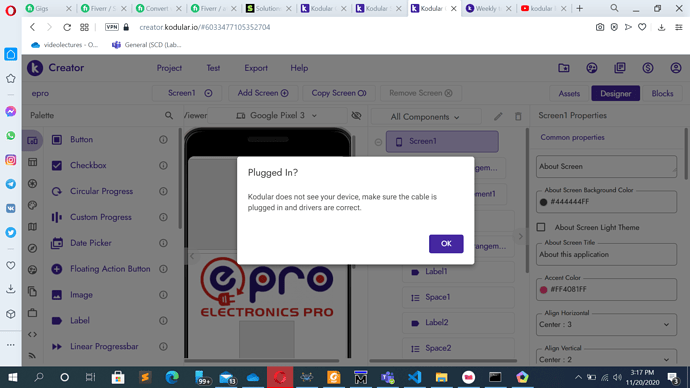Click the Add Screen button
The height and width of the screenshot is (388, 690).
[263, 93]
